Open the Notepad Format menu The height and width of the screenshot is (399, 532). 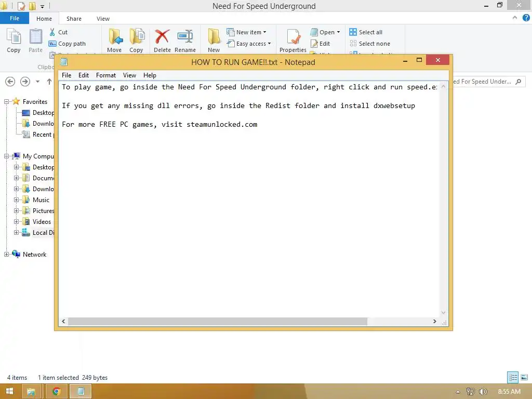point(106,75)
